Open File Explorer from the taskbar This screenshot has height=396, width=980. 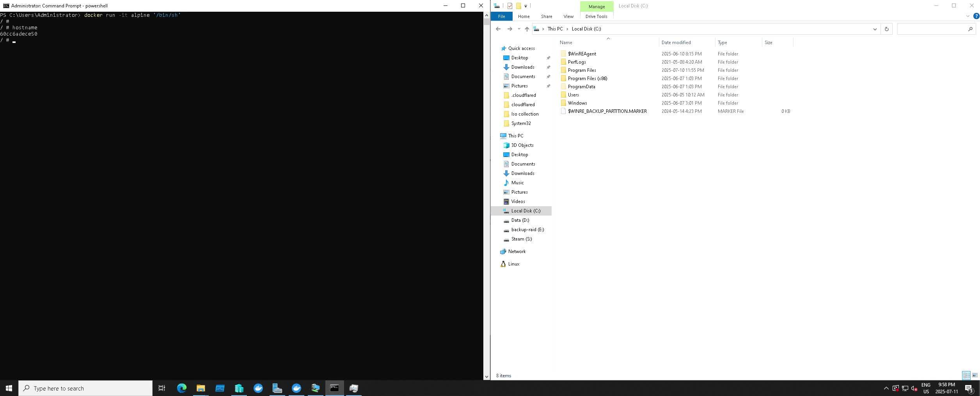pos(201,388)
